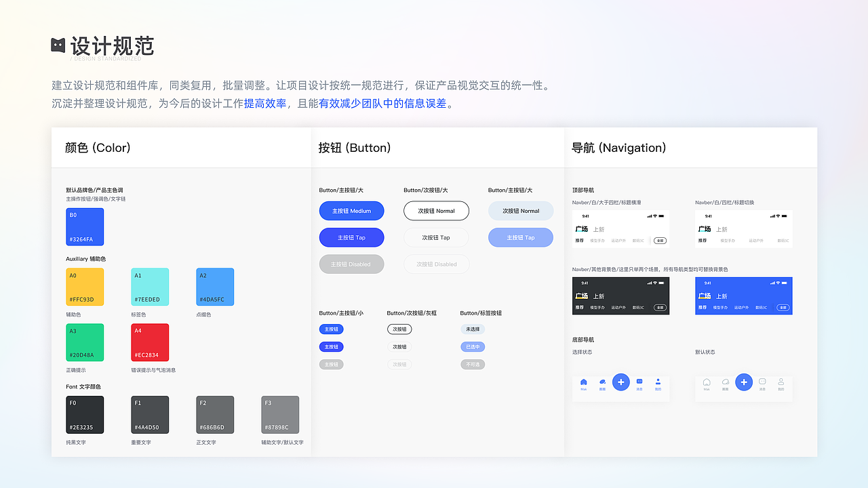The width and height of the screenshot is (868, 488).
Task: Click the light-blue filled 次按钮 Normal button
Action: pyautogui.click(x=521, y=211)
